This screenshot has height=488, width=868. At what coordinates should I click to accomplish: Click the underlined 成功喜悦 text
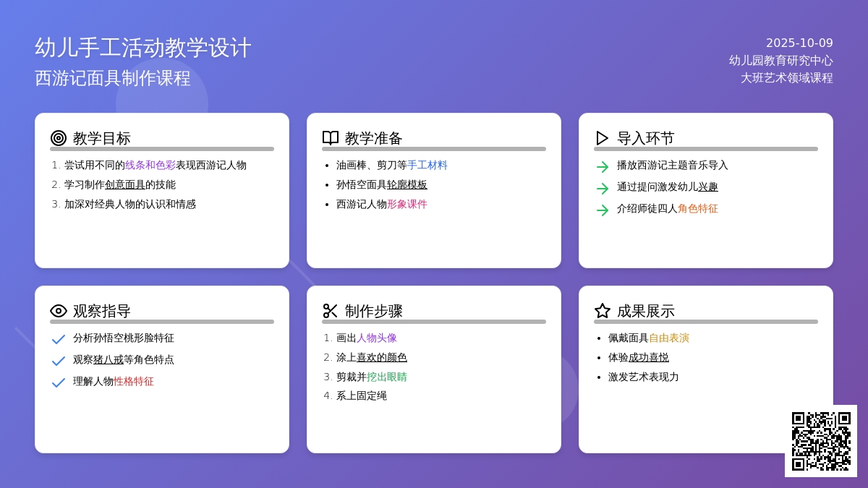click(649, 357)
